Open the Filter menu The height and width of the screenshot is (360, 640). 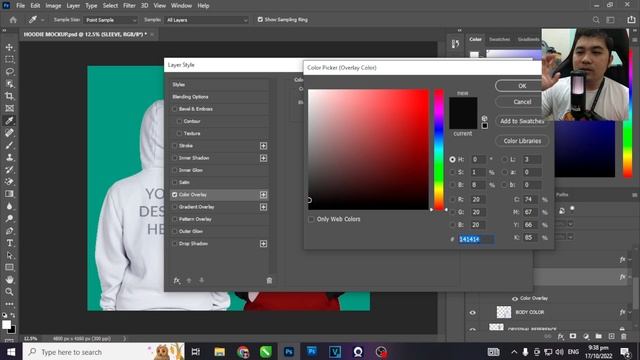point(129,6)
